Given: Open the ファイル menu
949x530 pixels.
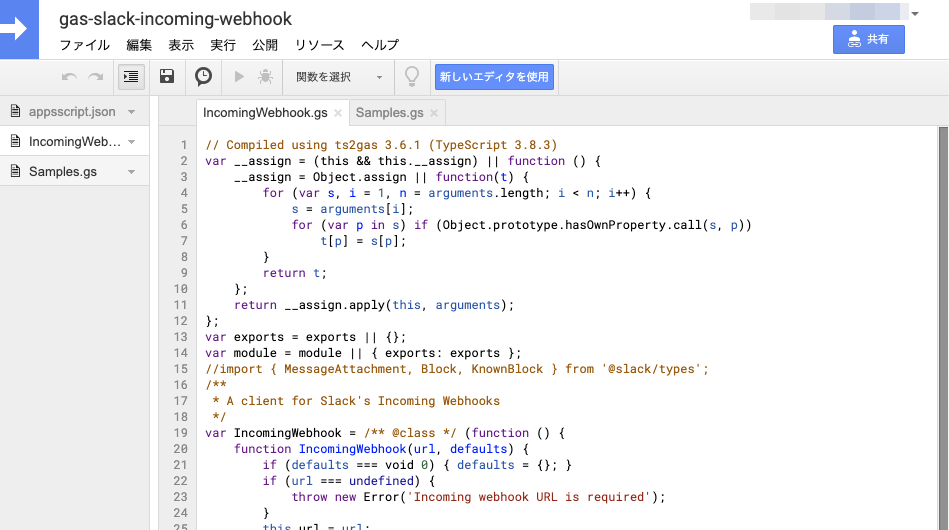Looking at the screenshot, I should (85, 45).
